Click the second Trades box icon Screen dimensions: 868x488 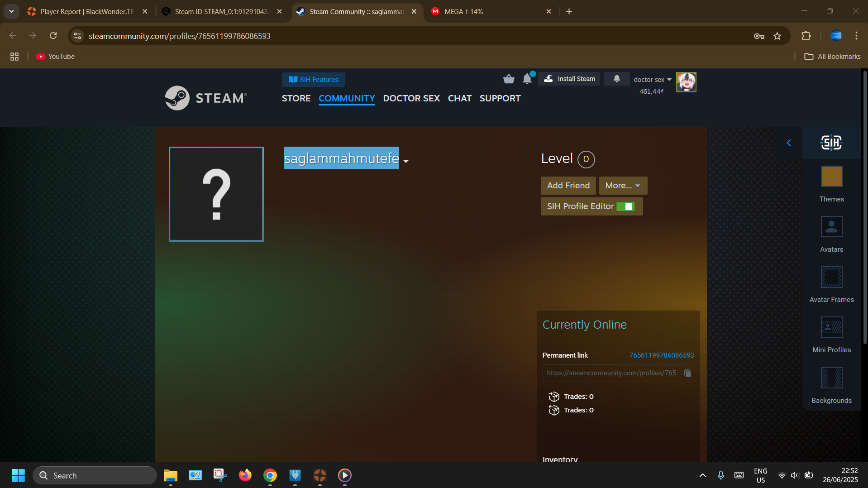554,410
